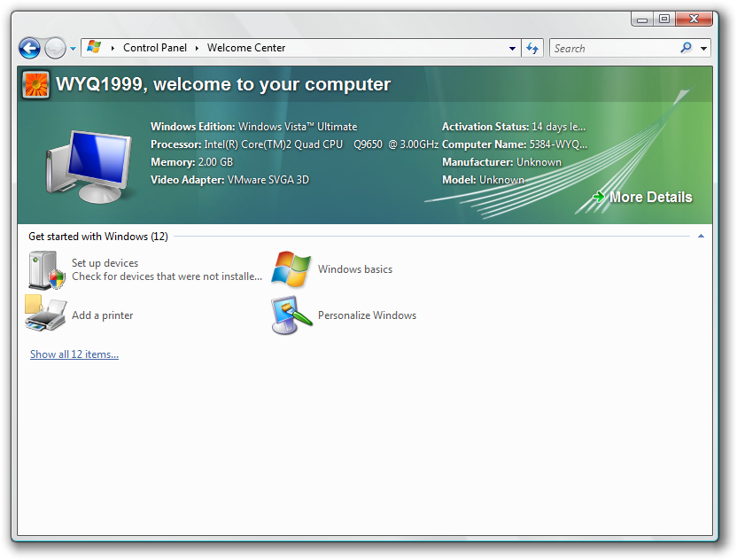This screenshot has width=737, height=560.
Task: Click the Forward navigation arrow button
Action: [56, 48]
